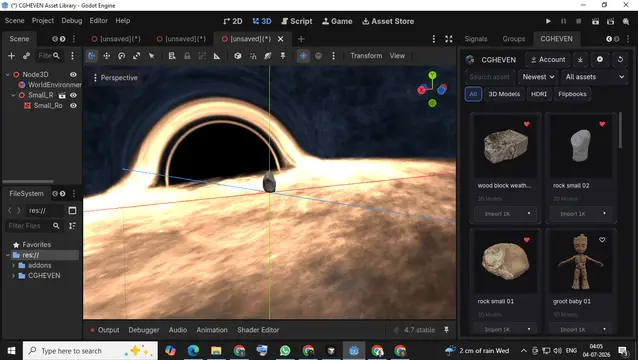Open the Newest sort dropdown
This screenshot has height=360, width=638.
click(538, 76)
